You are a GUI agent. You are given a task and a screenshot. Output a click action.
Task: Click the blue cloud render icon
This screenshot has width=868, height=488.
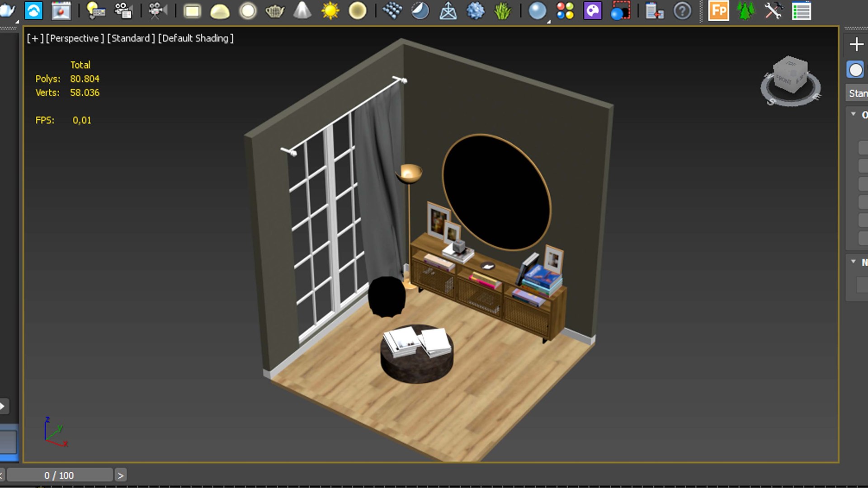click(x=33, y=10)
